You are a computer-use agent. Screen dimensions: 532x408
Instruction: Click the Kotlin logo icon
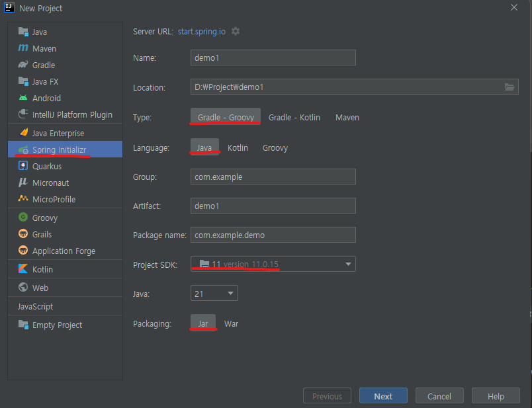[23, 268]
